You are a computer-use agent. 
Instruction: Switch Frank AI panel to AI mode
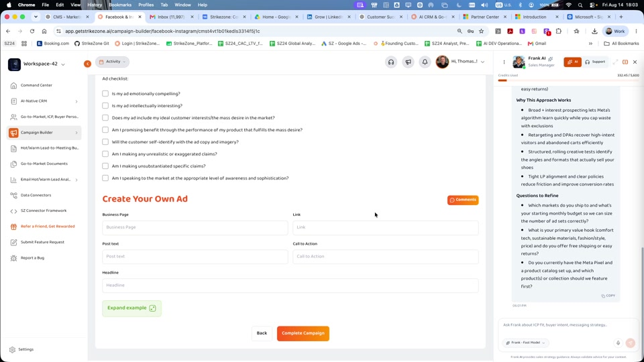(572, 62)
